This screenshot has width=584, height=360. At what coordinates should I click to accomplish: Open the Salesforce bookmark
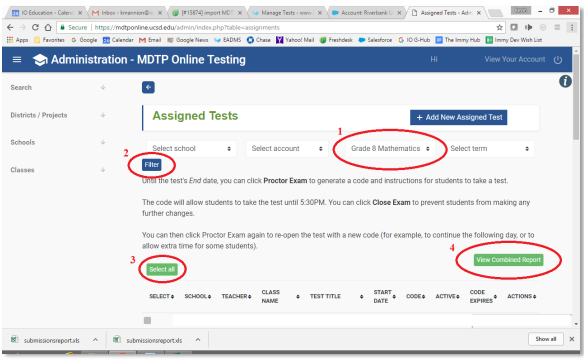[375, 40]
